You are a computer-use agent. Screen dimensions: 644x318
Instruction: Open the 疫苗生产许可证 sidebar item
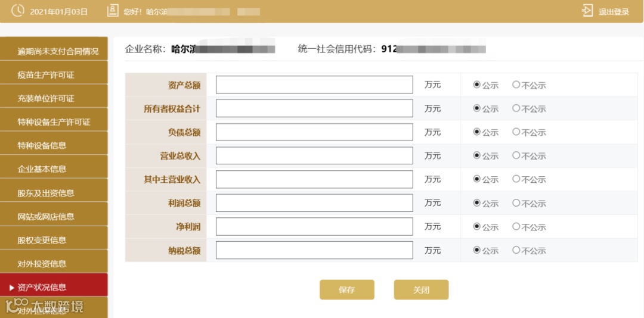click(x=46, y=75)
